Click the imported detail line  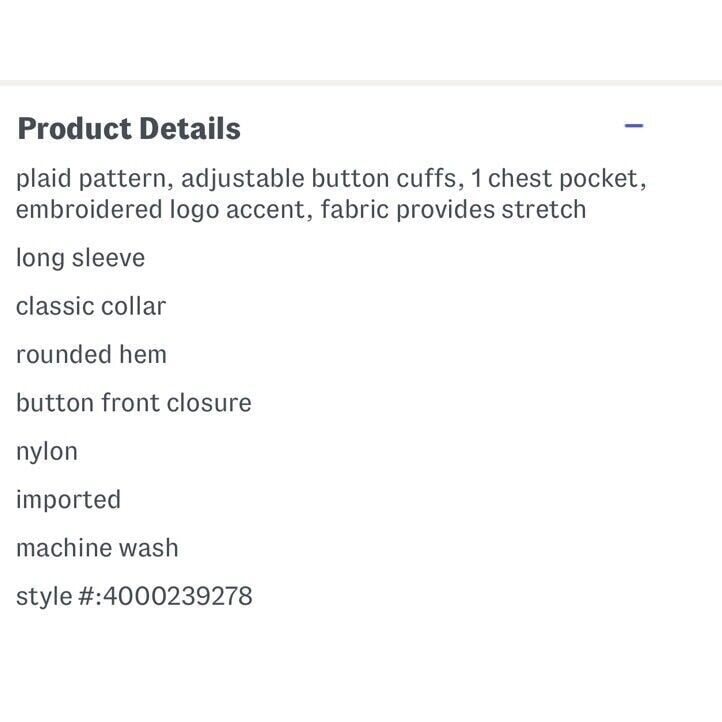[x=69, y=500]
